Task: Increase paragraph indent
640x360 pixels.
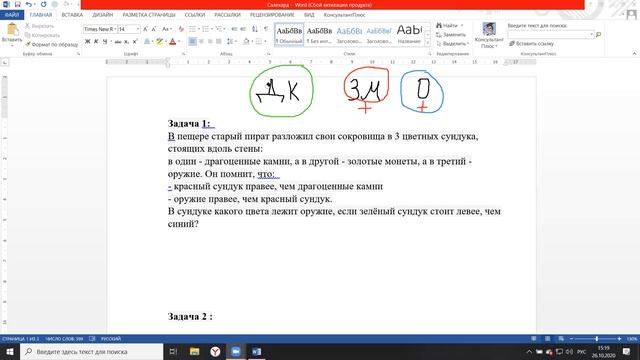Action: [243, 29]
